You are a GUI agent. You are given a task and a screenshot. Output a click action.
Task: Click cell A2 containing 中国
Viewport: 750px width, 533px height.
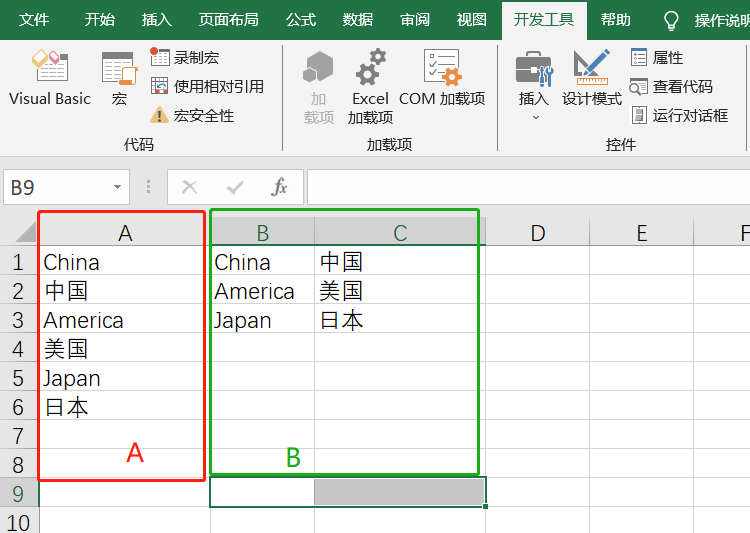[124, 289]
